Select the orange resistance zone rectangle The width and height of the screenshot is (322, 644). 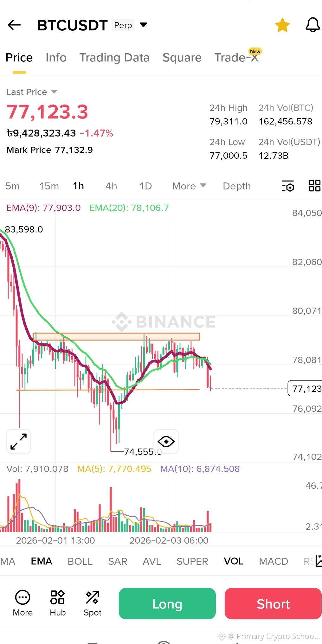[x=116, y=336]
